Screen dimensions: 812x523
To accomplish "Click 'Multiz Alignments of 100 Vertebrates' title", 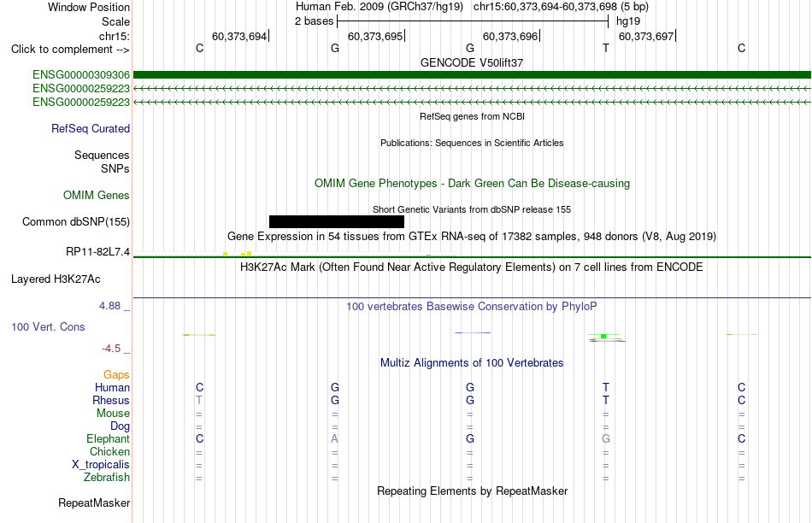I will [472, 363].
